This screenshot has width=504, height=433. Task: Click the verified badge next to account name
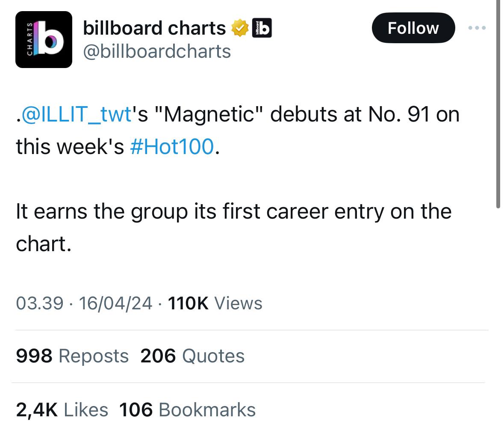240,27
